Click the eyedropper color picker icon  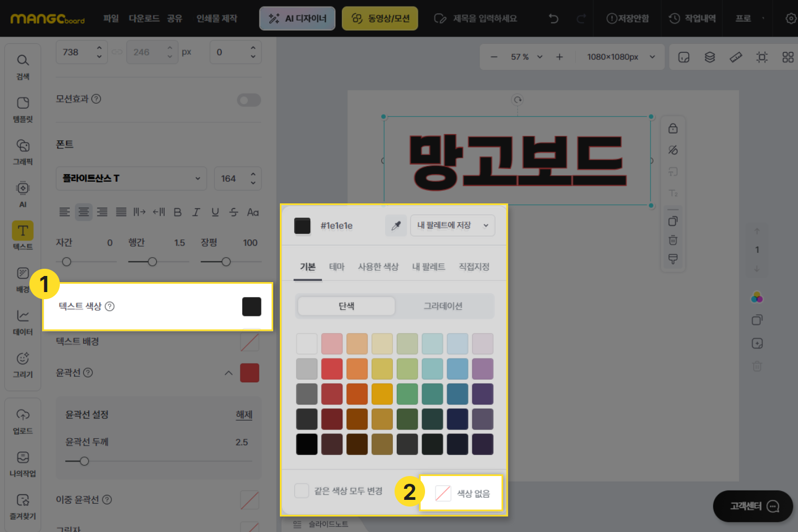396,226
